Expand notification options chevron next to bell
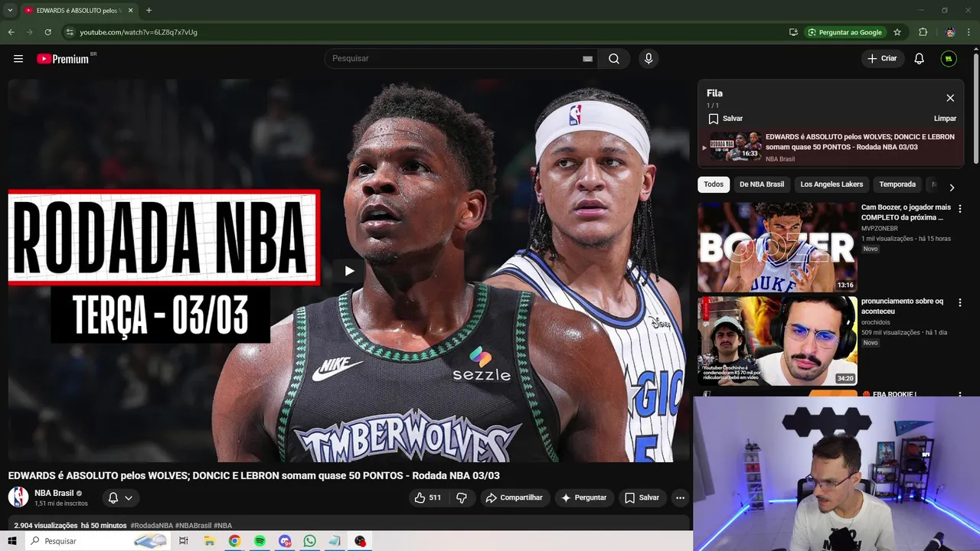 [129, 497]
